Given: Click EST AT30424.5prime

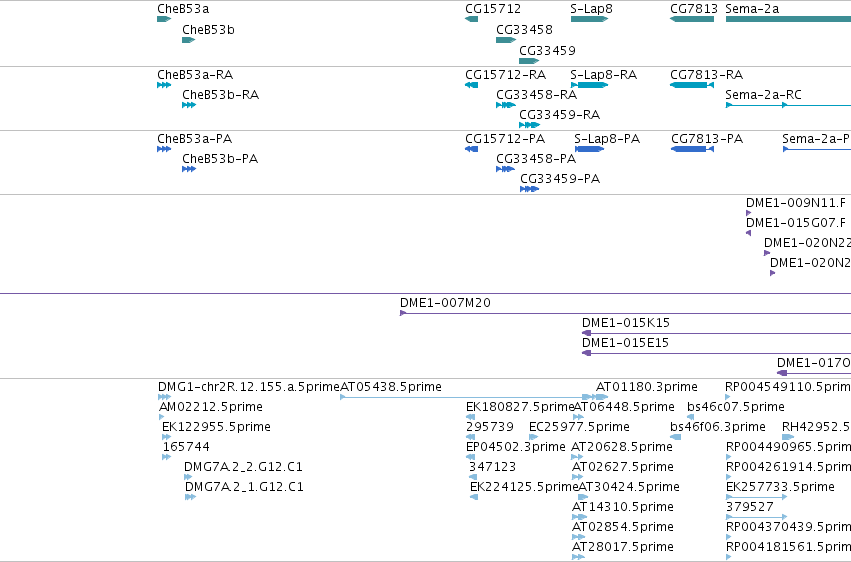Looking at the screenshot, I should coord(628,487).
